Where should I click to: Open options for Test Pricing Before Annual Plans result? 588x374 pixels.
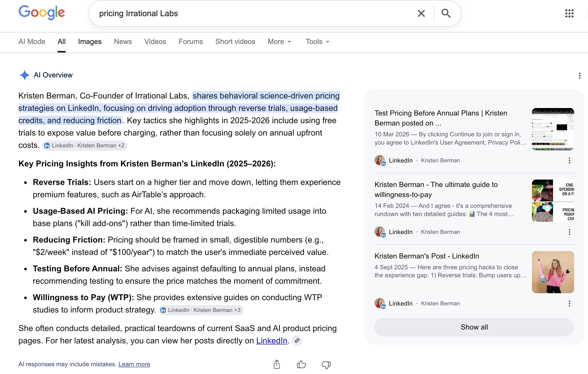tap(569, 161)
